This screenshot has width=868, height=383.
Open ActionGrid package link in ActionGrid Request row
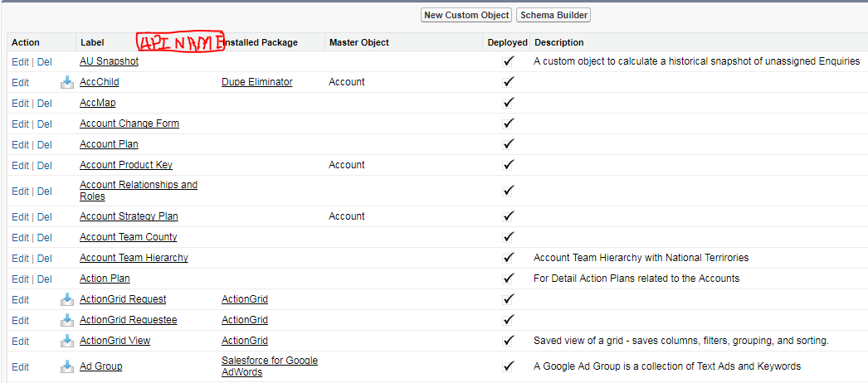coord(244,299)
